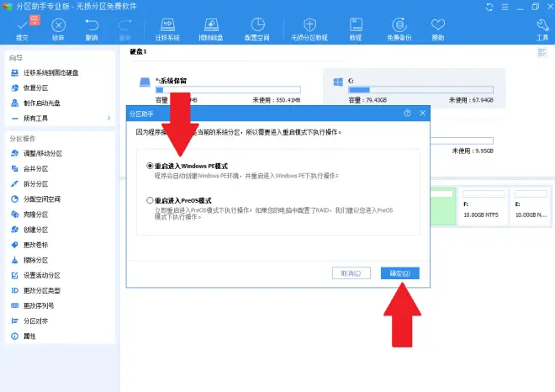Expand 所有工具 with the chevron arrow
The height and width of the screenshot is (392, 555).
click(x=108, y=119)
